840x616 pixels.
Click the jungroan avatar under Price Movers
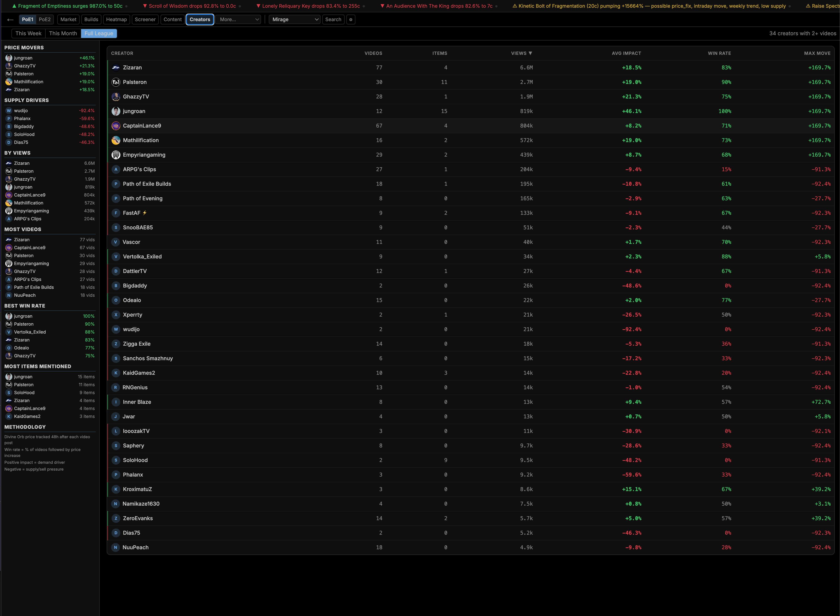(x=9, y=58)
